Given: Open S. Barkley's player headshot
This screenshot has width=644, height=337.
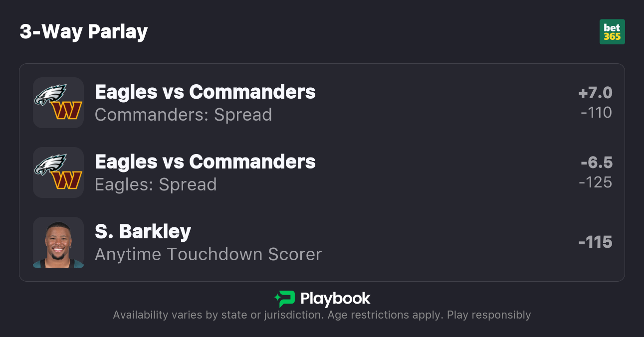Looking at the screenshot, I should pos(58,242).
